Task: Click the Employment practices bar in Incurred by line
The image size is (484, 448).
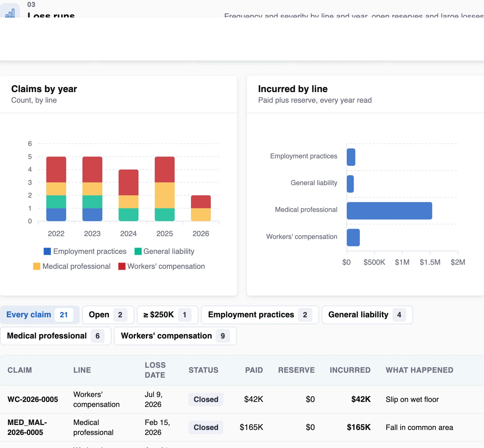Action: (x=351, y=157)
